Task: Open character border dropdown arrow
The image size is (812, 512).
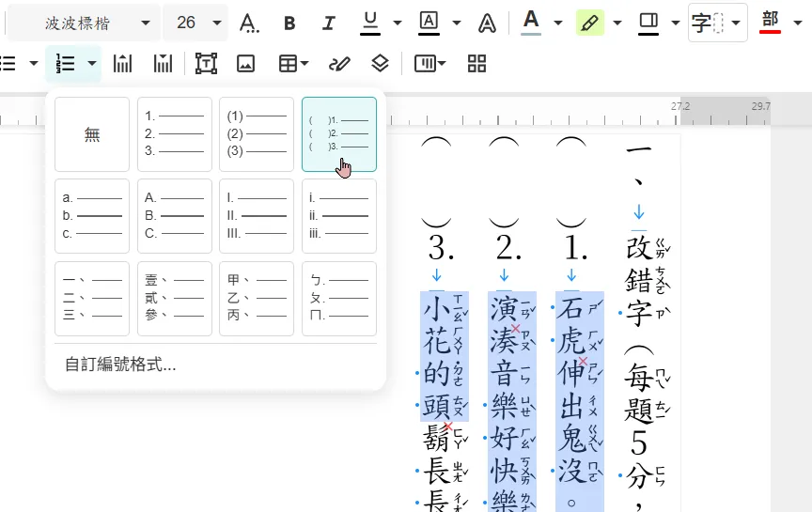Action: point(456,23)
